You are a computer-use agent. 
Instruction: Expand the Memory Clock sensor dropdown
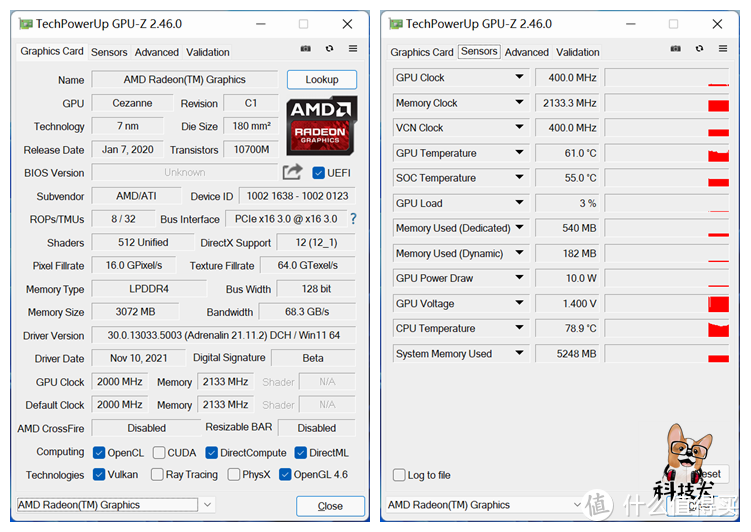[519, 102]
